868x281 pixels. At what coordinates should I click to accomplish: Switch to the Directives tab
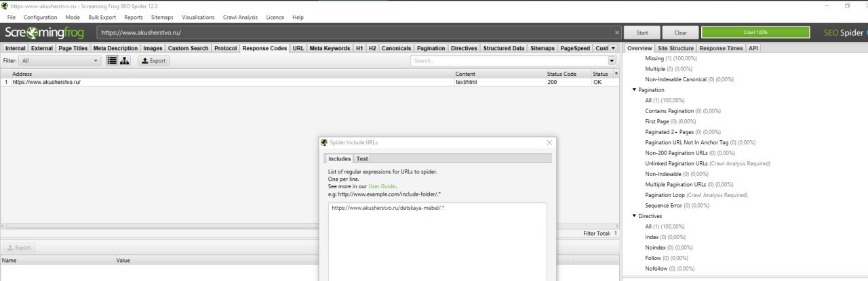coord(464,48)
